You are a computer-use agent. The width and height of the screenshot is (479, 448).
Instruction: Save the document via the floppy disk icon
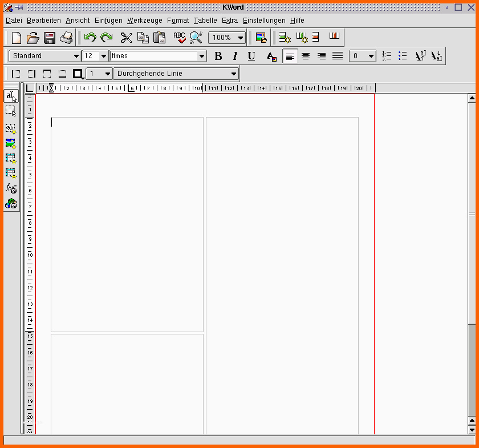[49, 38]
